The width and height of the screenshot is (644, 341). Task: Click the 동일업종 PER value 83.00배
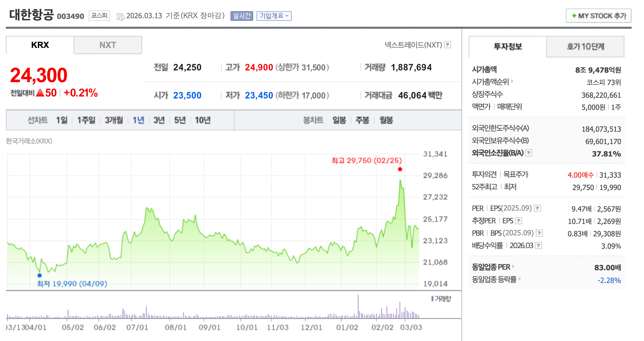click(608, 268)
